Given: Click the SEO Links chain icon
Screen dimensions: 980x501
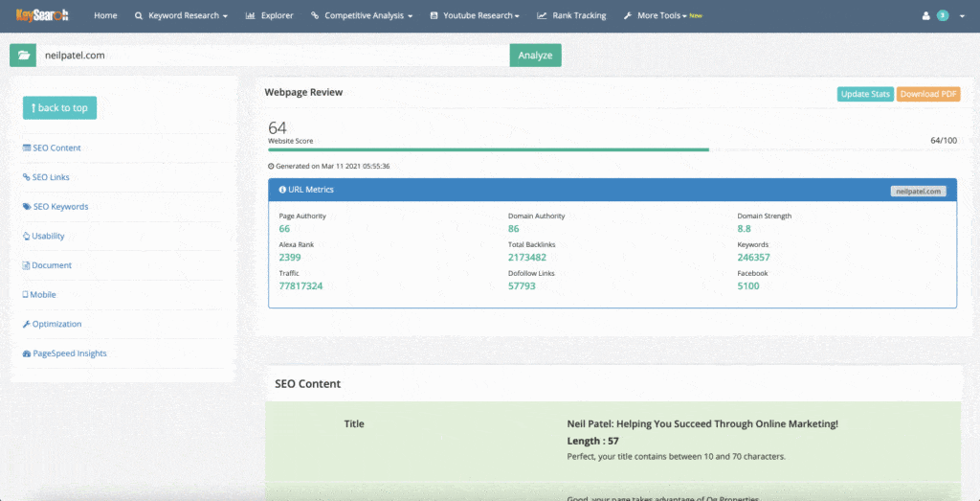Looking at the screenshot, I should coord(26,177).
